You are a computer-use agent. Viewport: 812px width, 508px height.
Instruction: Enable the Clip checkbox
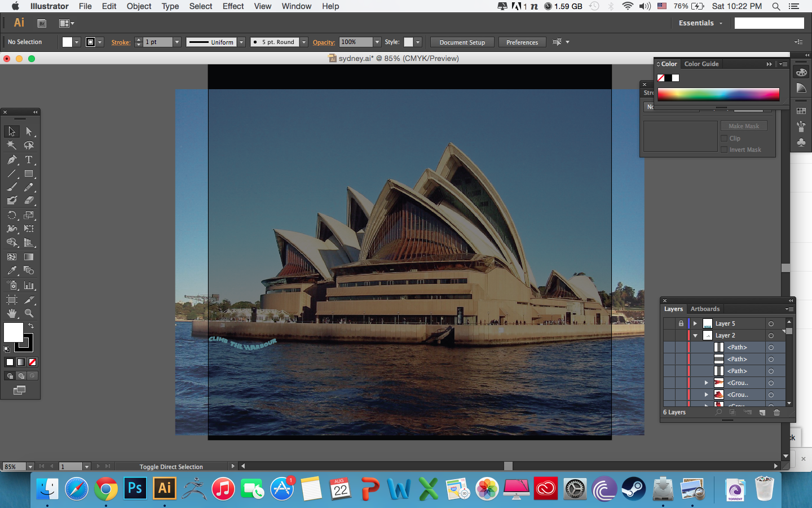click(x=724, y=138)
